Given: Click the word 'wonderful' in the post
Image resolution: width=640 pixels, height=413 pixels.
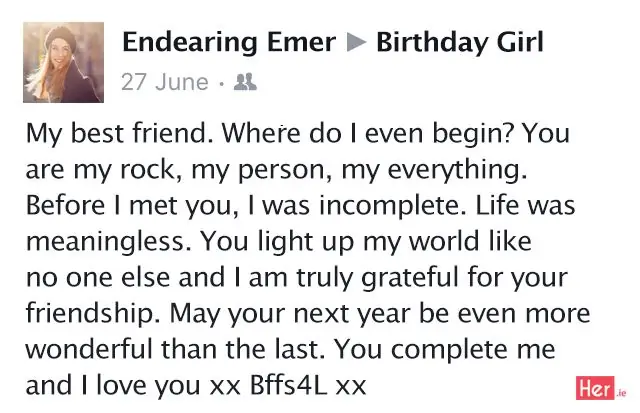Looking at the screenshot, I should [x=89, y=349].
